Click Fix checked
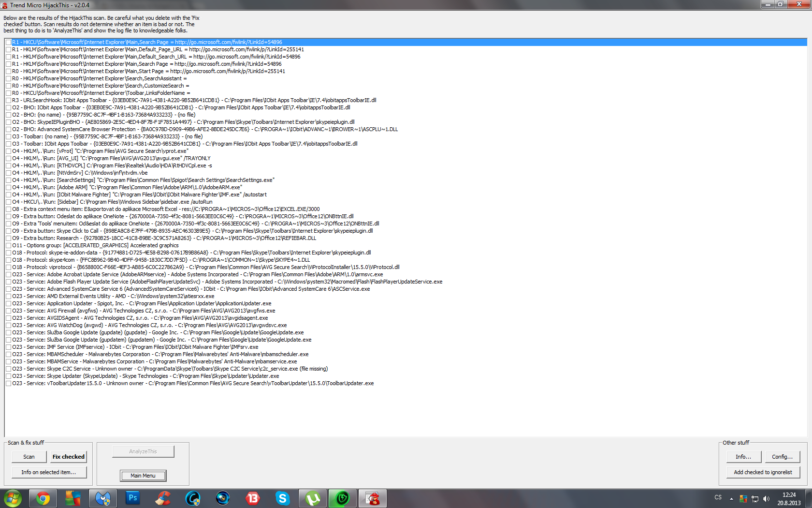Image resolution: width=812 pixels, height=508 pixels. tap(69, 457)
